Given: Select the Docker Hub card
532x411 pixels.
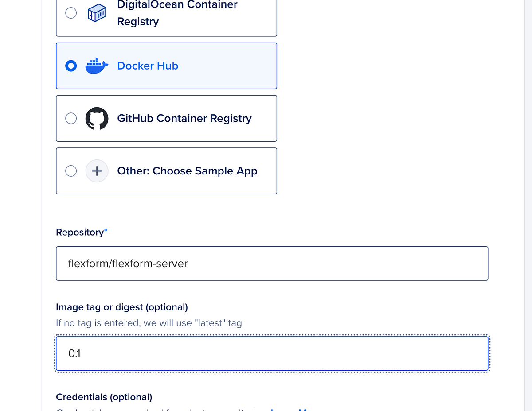Looking at the screenshot, I should (166, 66).
